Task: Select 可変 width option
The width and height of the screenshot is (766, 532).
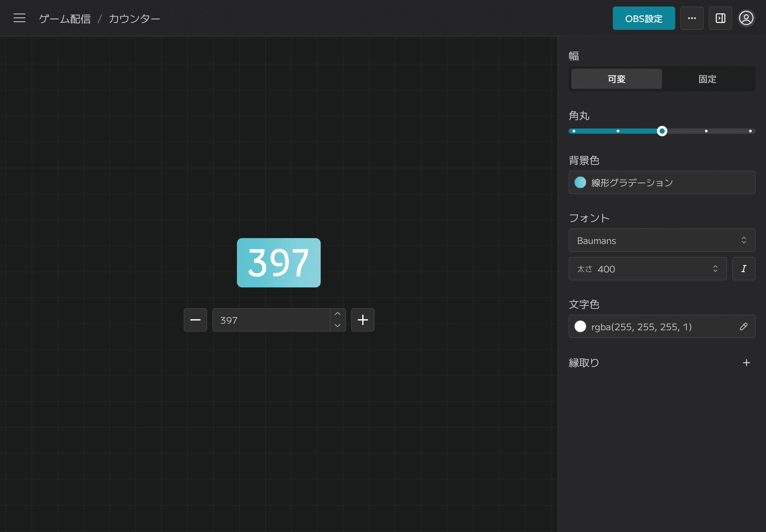Action: pos(616,79)
